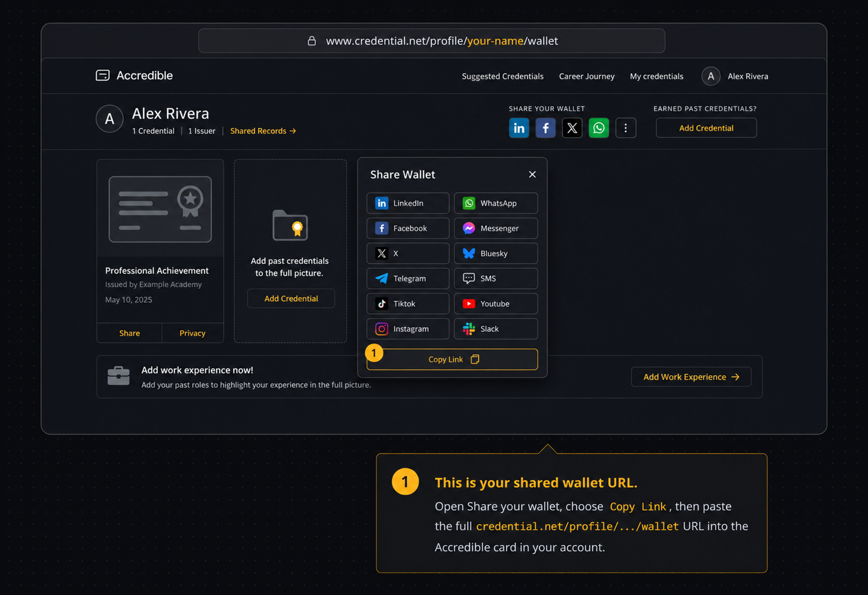Open Career Journey in navigation

tap(586, 76)
